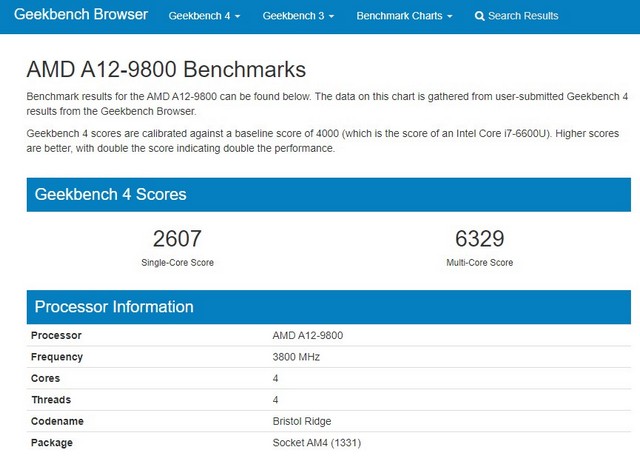
Task: Click the magnifying glass search icon
Action: click(x=480, y=16)
